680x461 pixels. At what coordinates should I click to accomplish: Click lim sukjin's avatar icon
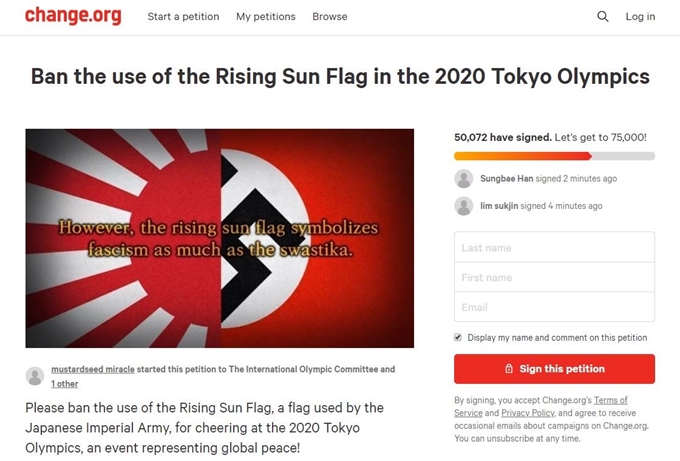[x=464, y=206]
